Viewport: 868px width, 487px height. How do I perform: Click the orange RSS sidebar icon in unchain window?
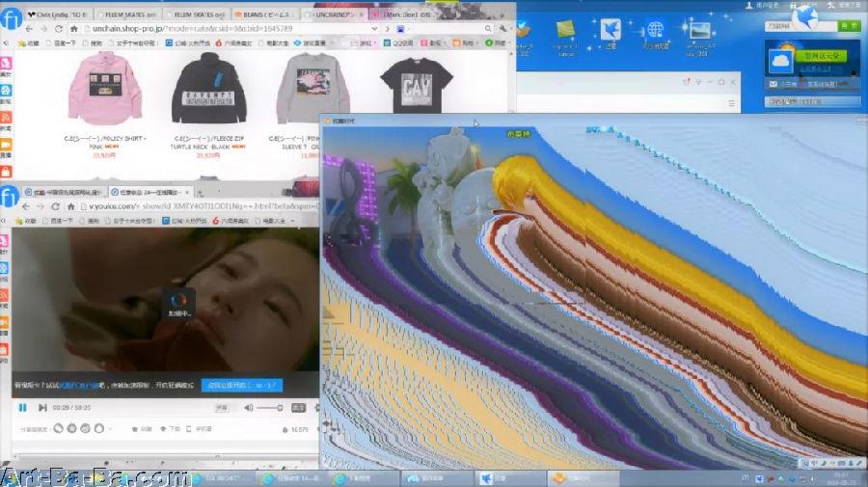pos(6,118)
